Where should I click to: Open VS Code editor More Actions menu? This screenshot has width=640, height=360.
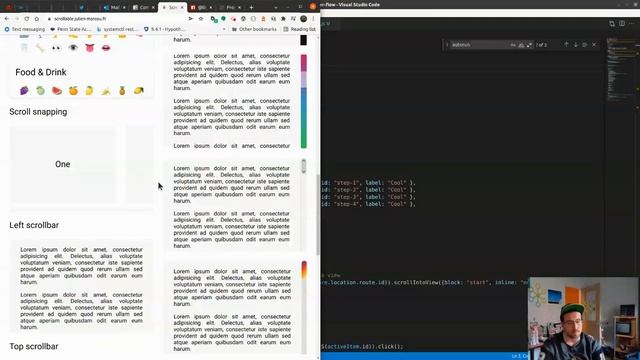[631, 24]
